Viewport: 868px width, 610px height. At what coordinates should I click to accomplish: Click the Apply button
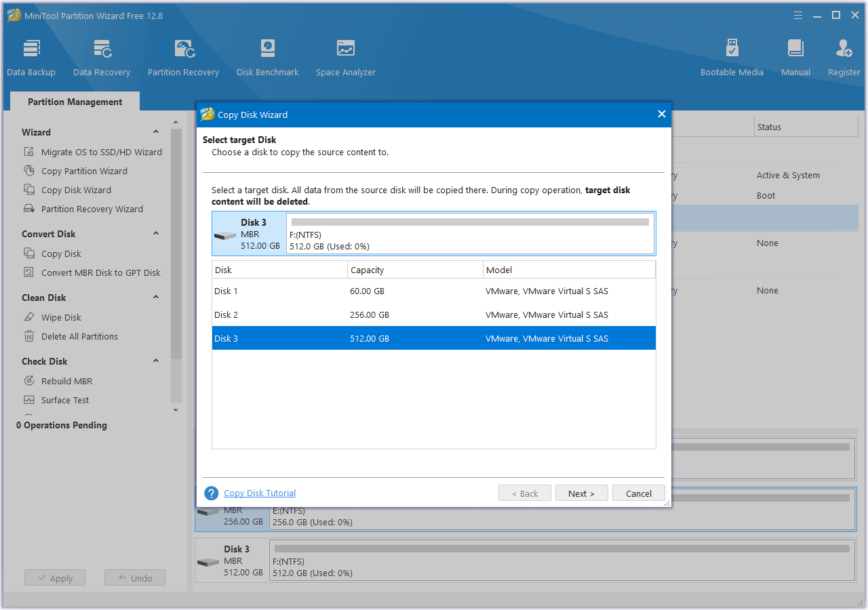55,578
